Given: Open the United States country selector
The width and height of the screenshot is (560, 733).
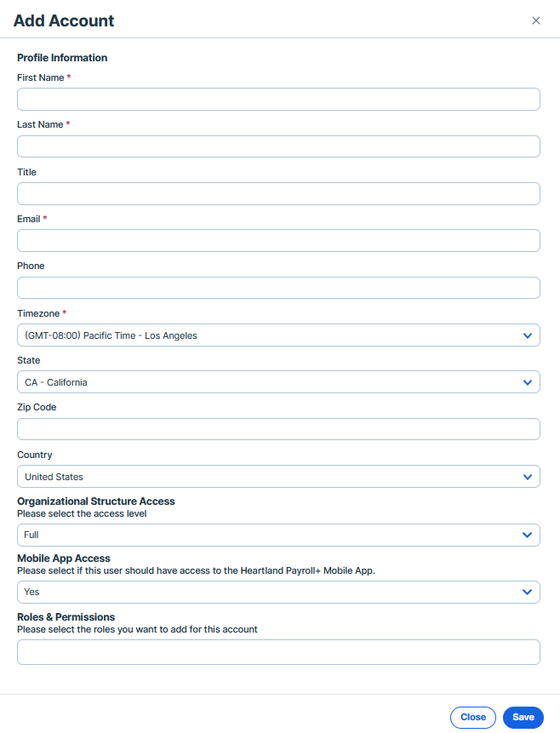Looking at the screenshot, I should [278, 477].
